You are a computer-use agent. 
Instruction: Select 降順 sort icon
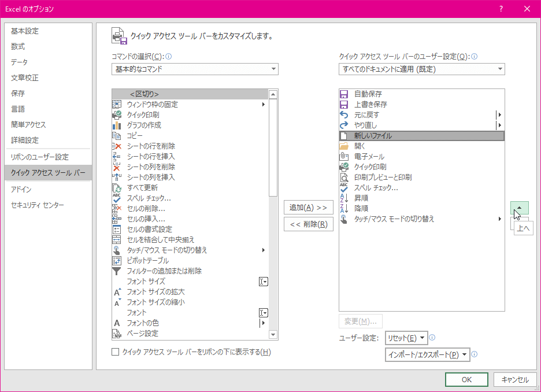tap(344, 208)
